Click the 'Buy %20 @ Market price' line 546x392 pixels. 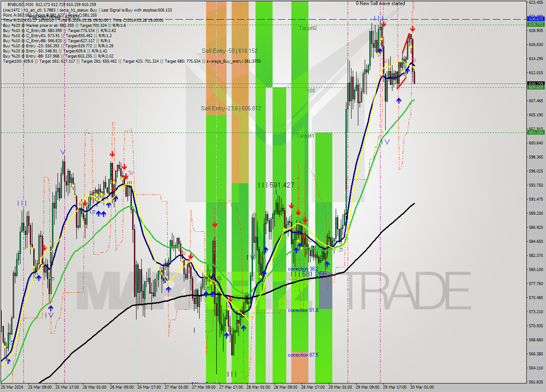click(64, 25)
